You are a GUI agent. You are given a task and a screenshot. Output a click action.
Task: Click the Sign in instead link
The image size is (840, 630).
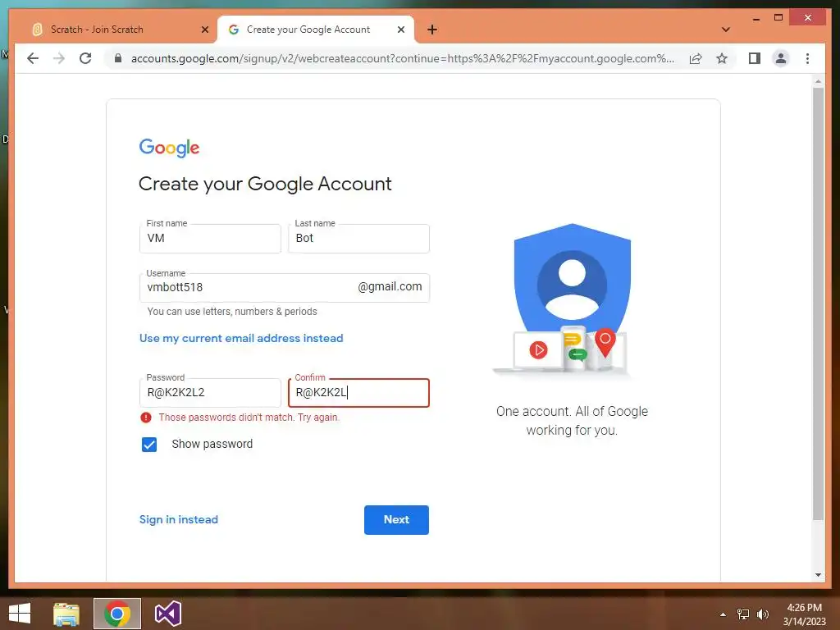(x=178, y=519)
